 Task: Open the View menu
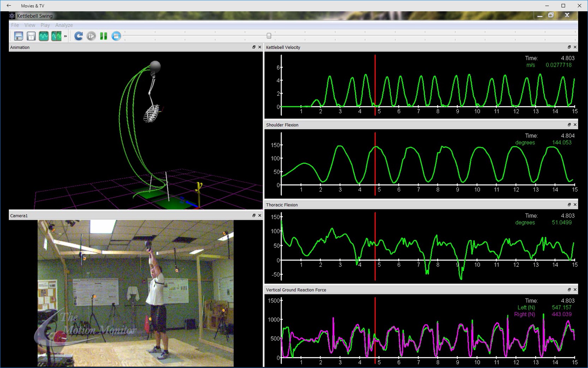[x=30, y=25]
